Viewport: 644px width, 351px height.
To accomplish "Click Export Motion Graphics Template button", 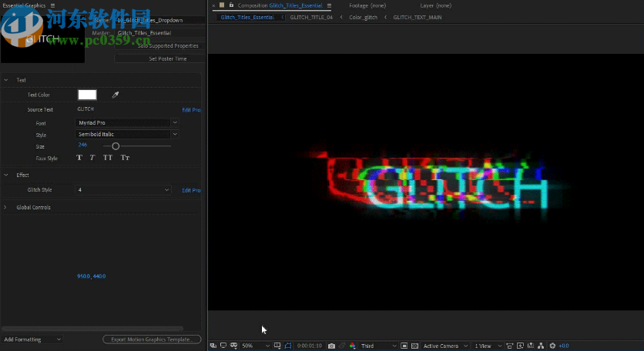I will [x=152, y=339].
